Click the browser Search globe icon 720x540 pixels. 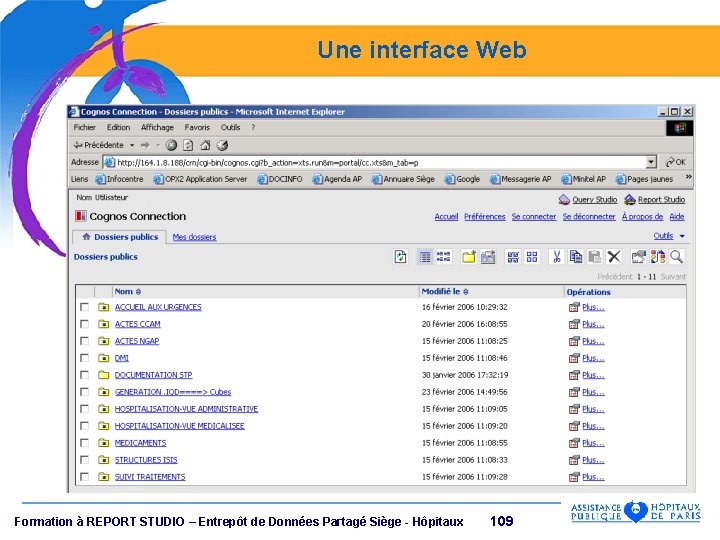pos(222,145)
